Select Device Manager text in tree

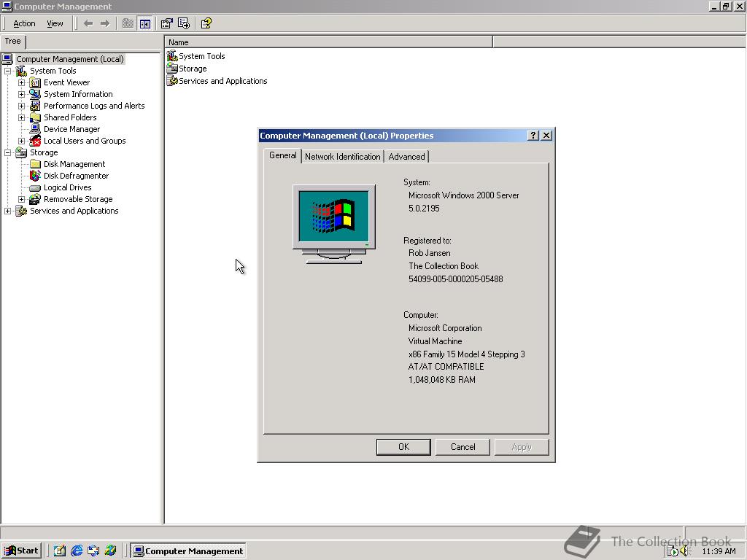[x=72, y=129]
